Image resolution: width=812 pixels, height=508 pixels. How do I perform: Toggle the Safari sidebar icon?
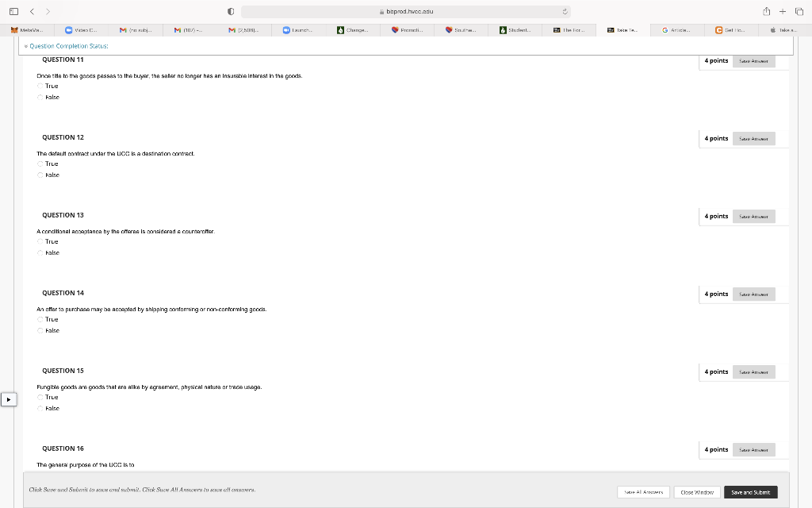tap(14, 11)
